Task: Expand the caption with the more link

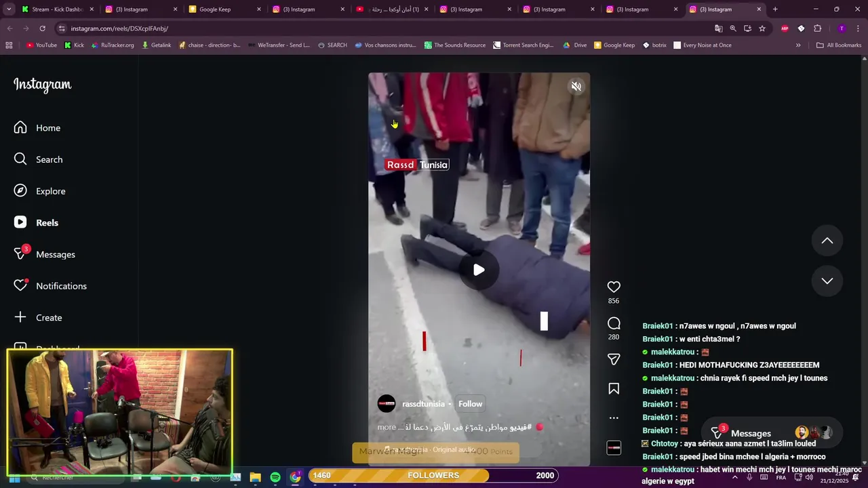Action: [x=387, y=427]
